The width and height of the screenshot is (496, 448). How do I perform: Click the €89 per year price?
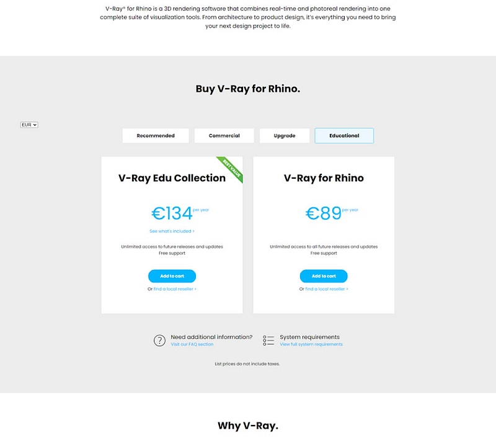click(x=332, y=213)
